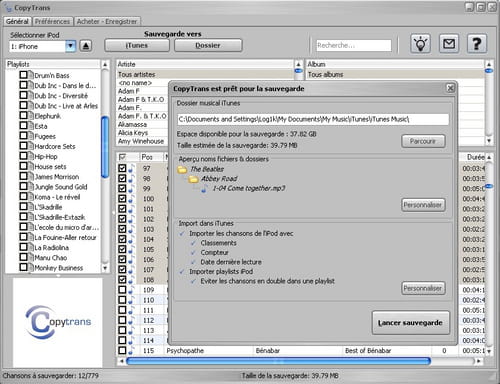Screen dimensions: 500x384
Task: Click the Recherche search field
Action: coord(354,45)
